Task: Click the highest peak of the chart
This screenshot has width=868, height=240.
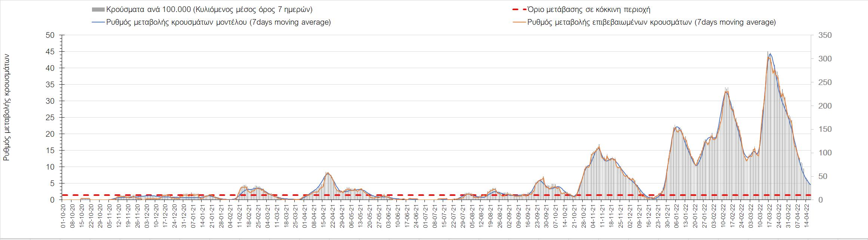Action: 769,54
